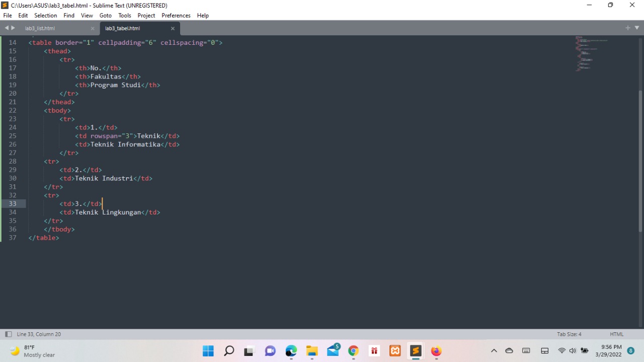Open the weather widget showing 81°F

pyautogui.click(x=33, y=351)
